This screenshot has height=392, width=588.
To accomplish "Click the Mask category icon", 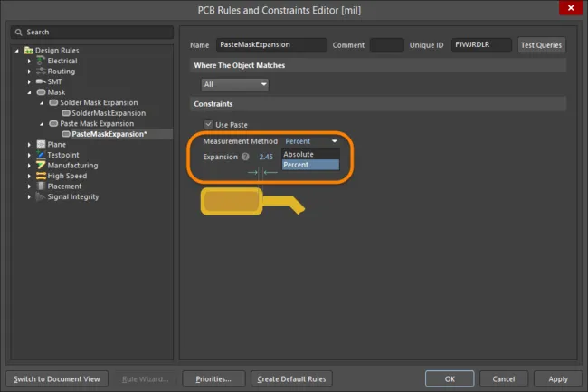I will (41, 92).
